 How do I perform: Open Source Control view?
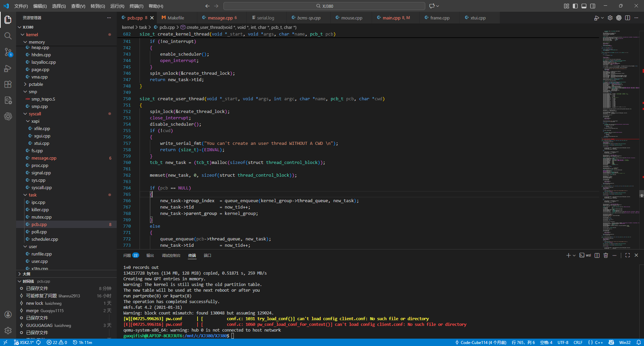(8, 52)
